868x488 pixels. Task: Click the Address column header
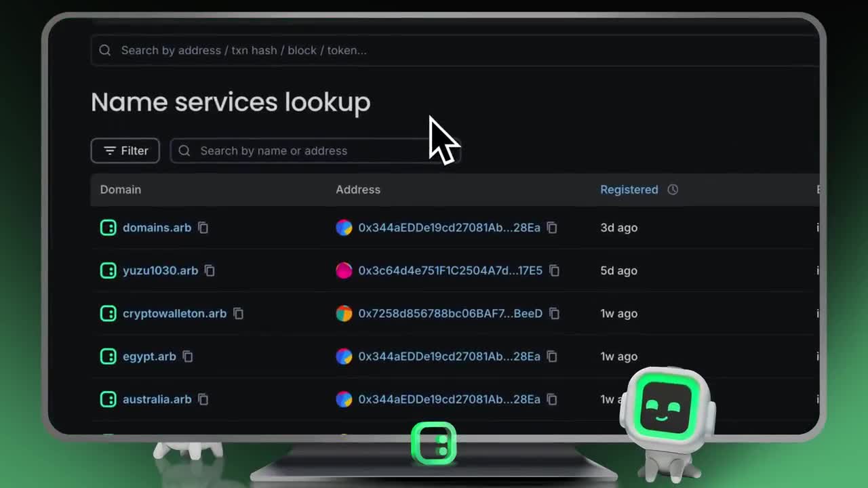pos(358,190)
